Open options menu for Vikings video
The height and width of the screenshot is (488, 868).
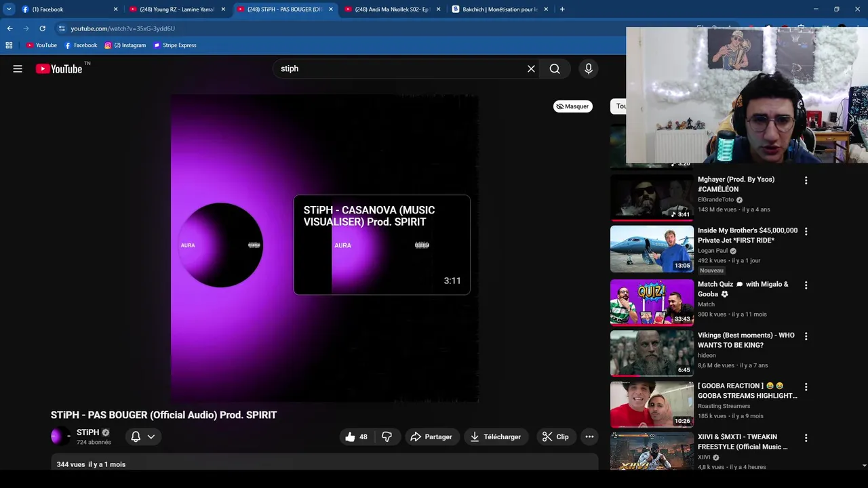806,336
